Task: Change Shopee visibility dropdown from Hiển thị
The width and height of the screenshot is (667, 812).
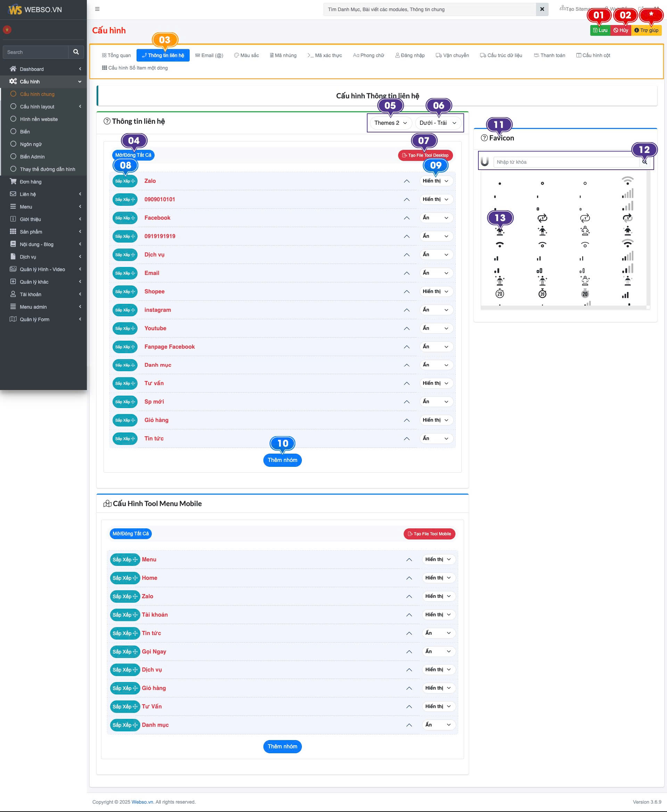Action: 435,291
